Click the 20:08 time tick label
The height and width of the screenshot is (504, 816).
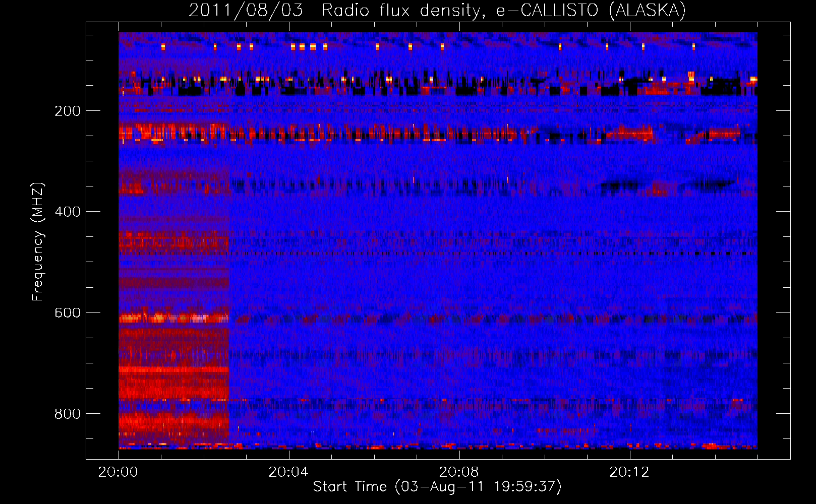pos(459,472)
